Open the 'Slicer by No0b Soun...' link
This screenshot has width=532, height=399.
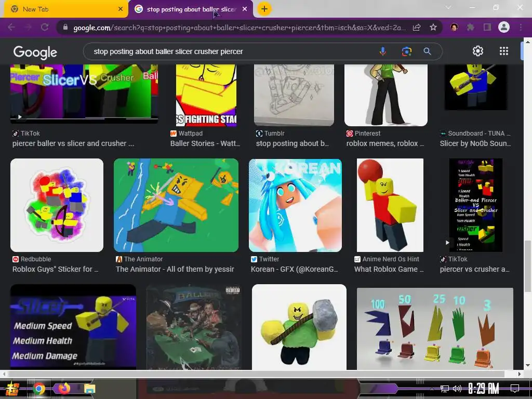[475, 143]
